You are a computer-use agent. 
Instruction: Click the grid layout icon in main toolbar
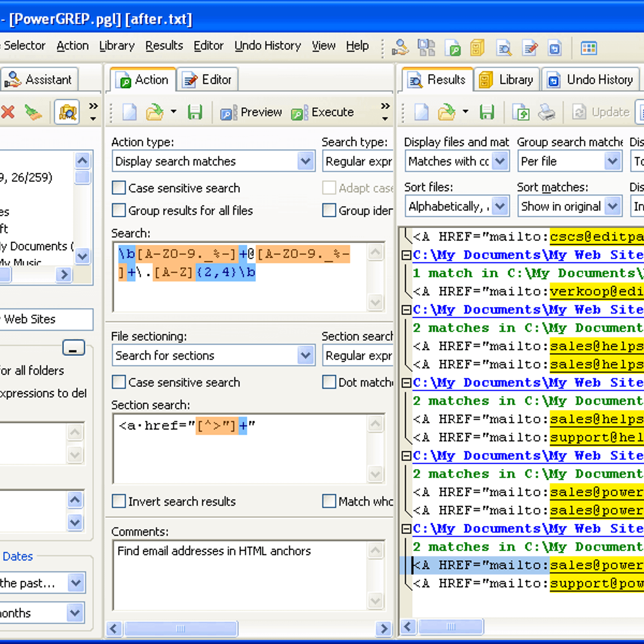pyautogui.click(x=589, y=48)
